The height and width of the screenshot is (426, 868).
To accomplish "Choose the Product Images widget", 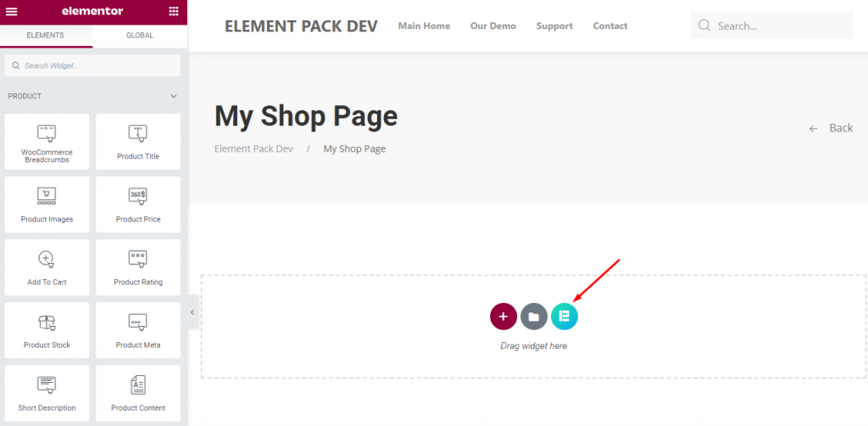I will click(47, 205).
